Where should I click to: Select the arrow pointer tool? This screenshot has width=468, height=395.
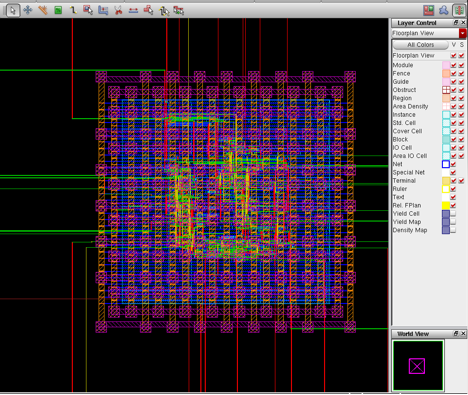13,10
